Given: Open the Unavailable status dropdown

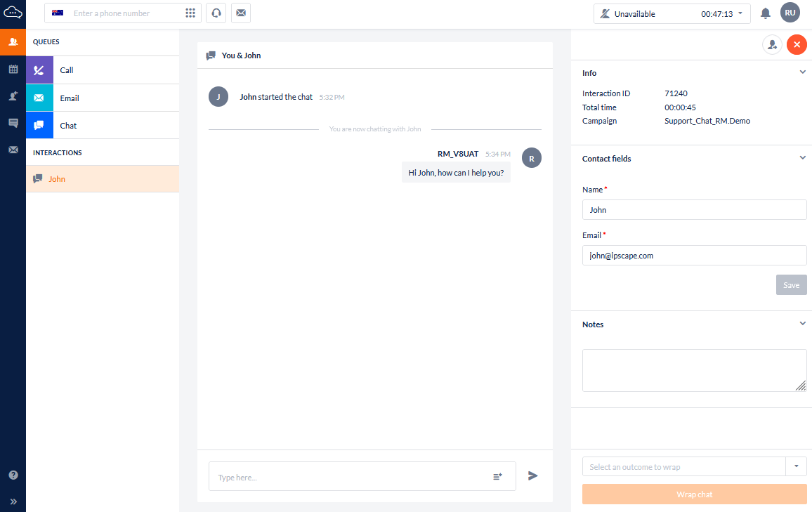Looking at the screenshot, I should 672,13.
